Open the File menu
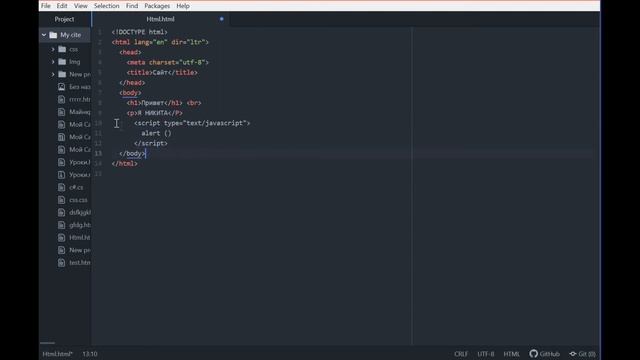Viewport: 640px width, 360px height. tap(46, 6)
